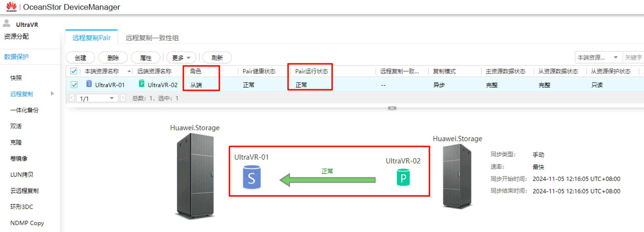Select the left Huawei.Storage cabinet image

click(x=195, y=176)
